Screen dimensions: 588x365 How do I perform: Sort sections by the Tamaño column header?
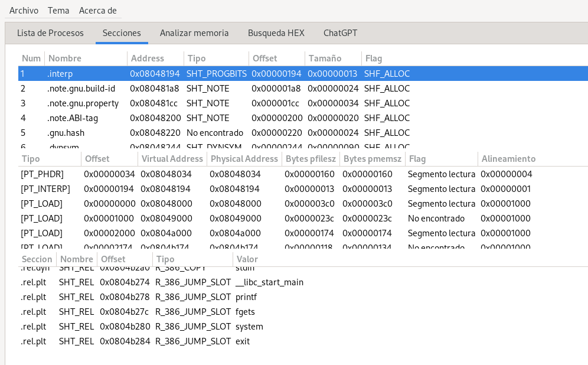click(x=324, y=58)
